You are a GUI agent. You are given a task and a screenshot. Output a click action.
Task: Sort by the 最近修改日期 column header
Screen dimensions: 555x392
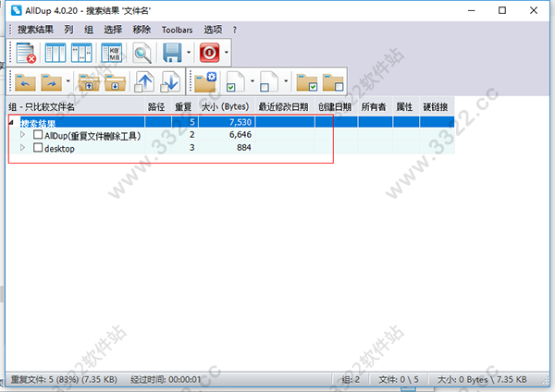[283, 107]
